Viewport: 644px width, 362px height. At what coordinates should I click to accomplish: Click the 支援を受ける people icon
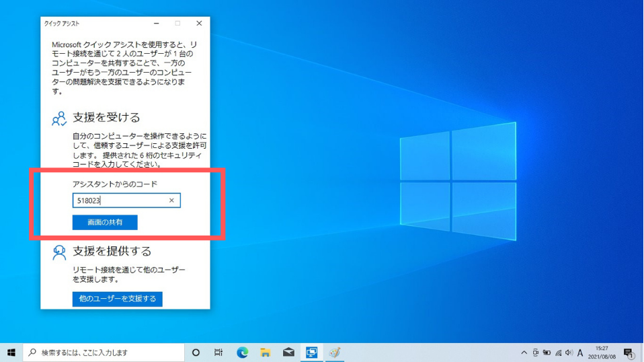click(59, 118)
